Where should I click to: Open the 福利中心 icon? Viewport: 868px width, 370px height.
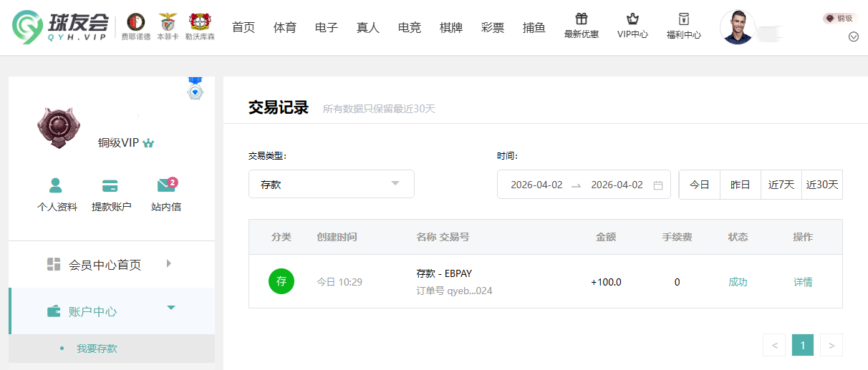683,20
